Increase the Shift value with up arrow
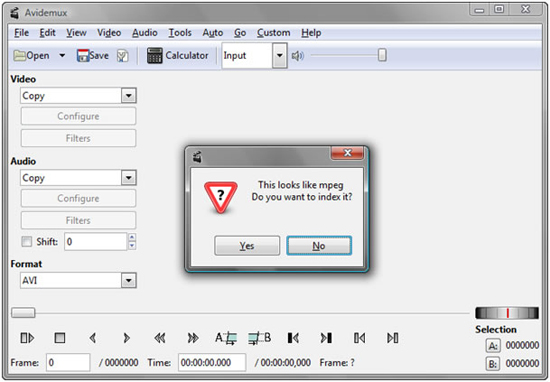This screenshot has height=382, width=550. pos(132,237)
